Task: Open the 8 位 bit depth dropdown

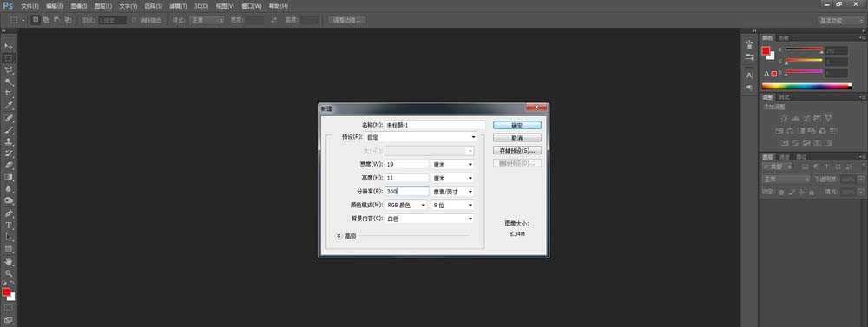Action: coord(453,206)
